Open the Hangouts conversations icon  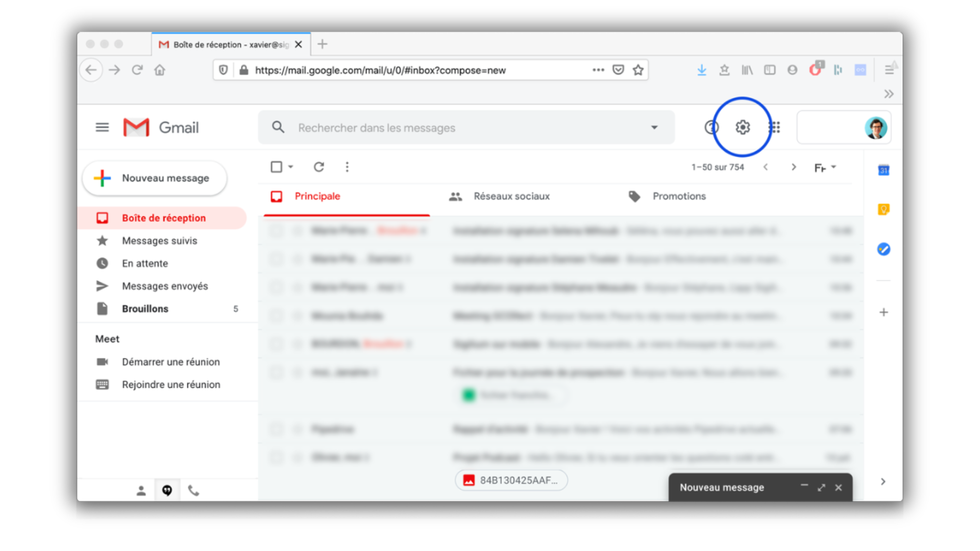click(x=167, y=490)
